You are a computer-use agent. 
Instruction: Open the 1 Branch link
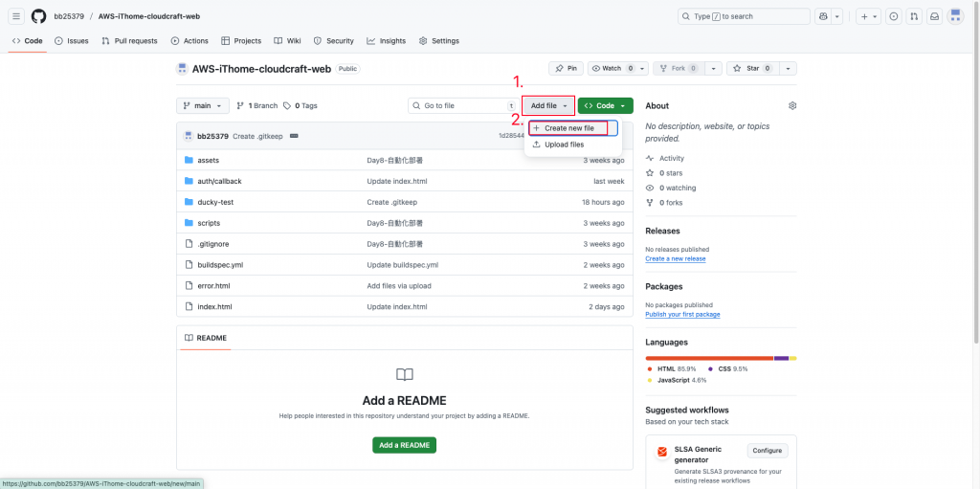[x=256, y=105]
